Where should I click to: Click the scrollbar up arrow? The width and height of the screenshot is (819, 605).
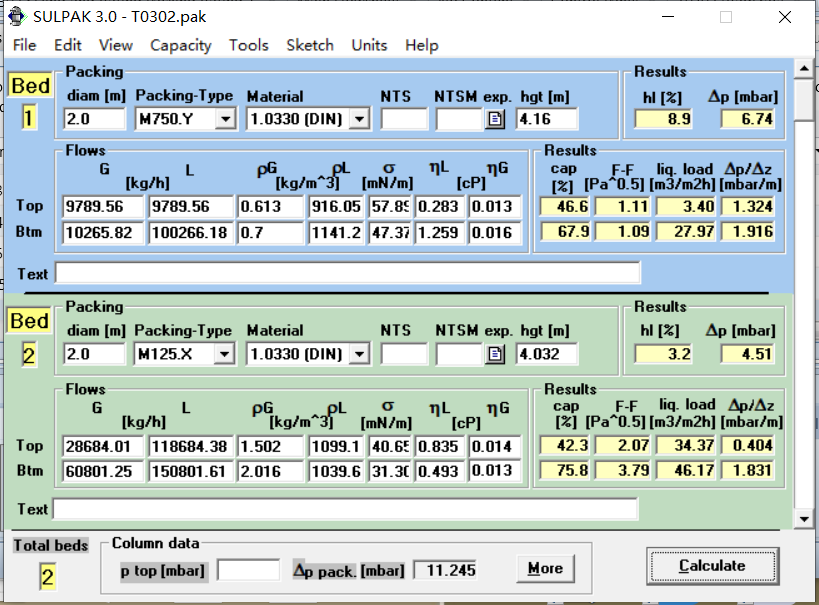click(804, 68)
